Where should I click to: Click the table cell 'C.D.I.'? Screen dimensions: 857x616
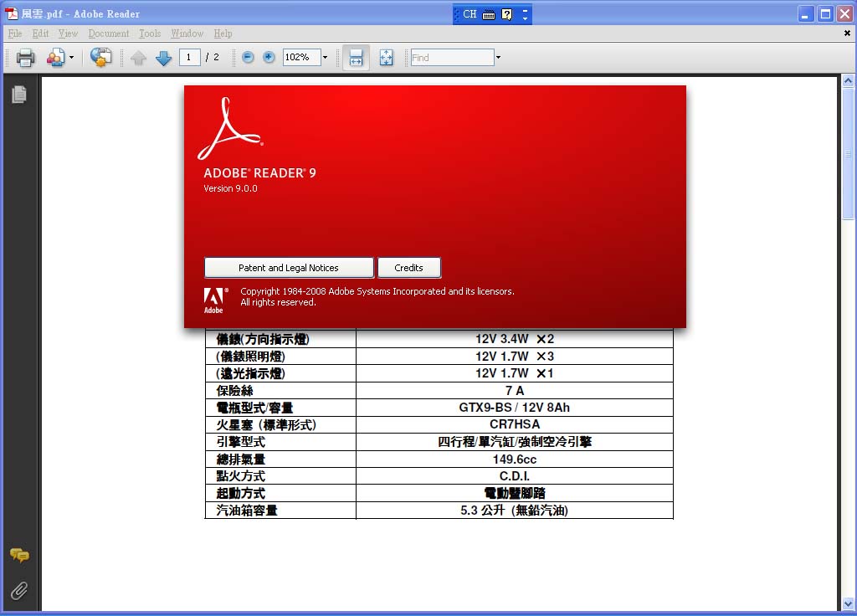pos(515,476)
